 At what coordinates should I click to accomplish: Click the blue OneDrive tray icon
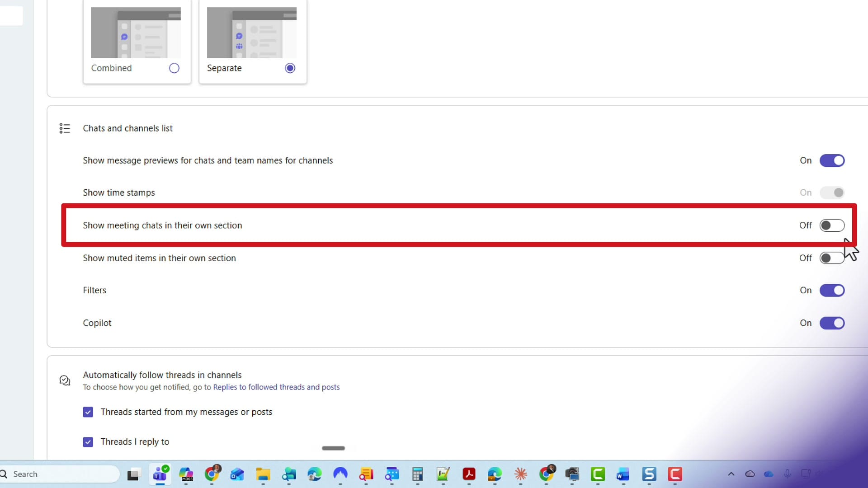point(769,474)
